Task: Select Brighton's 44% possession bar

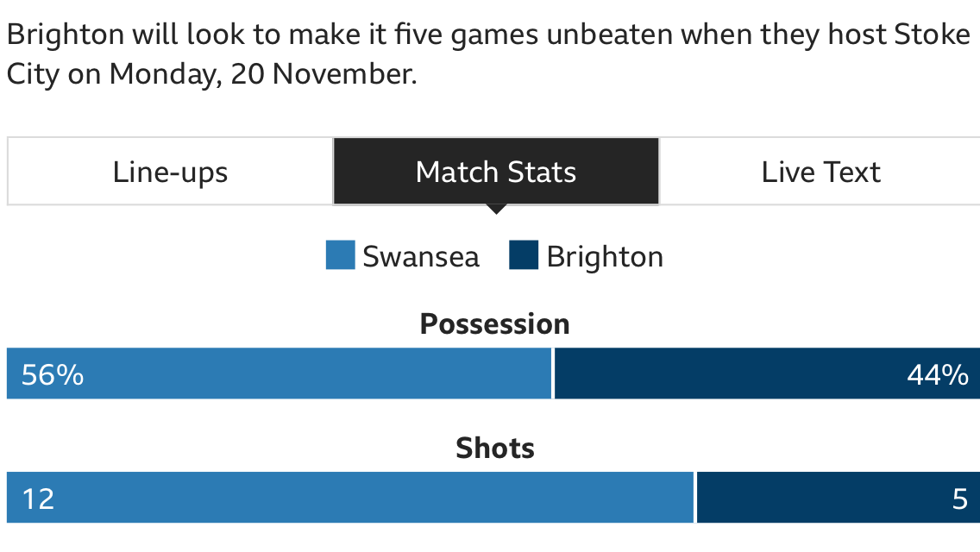Action: tap(768, 373)
